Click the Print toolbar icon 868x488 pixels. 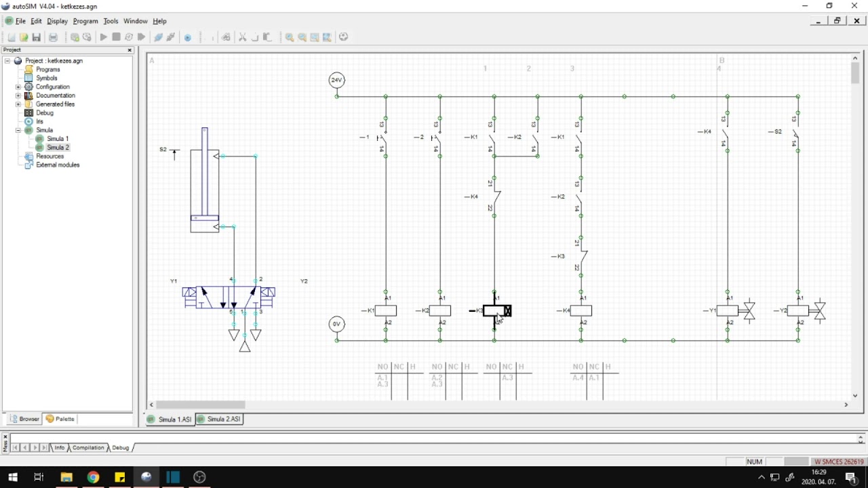pyautogui.click(x=53, y=37)
